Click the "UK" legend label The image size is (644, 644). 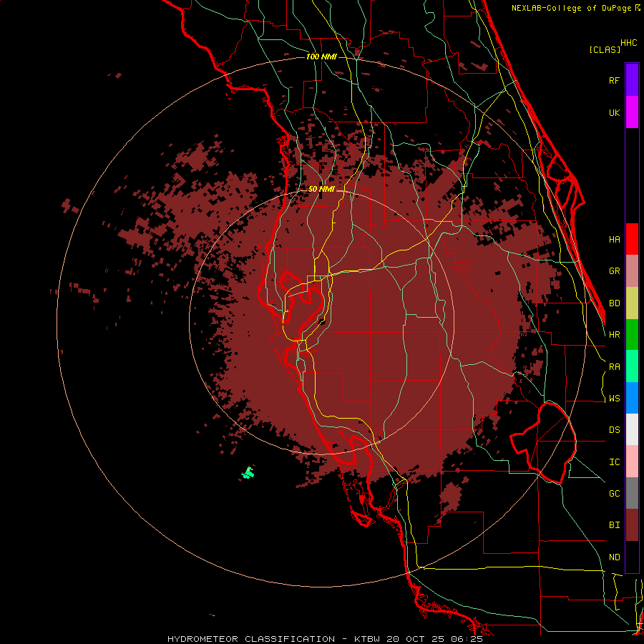click(x=615, y=112)
